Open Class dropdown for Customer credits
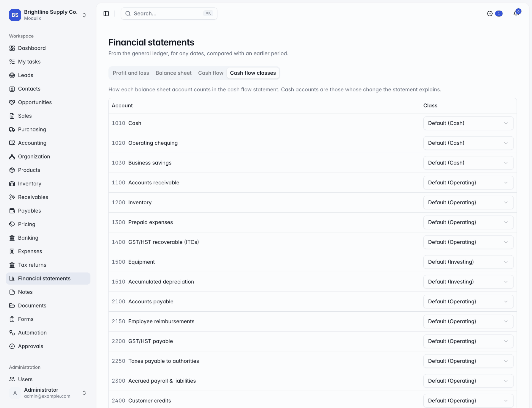This screenshot has width=532, height=408. point(468,401)
